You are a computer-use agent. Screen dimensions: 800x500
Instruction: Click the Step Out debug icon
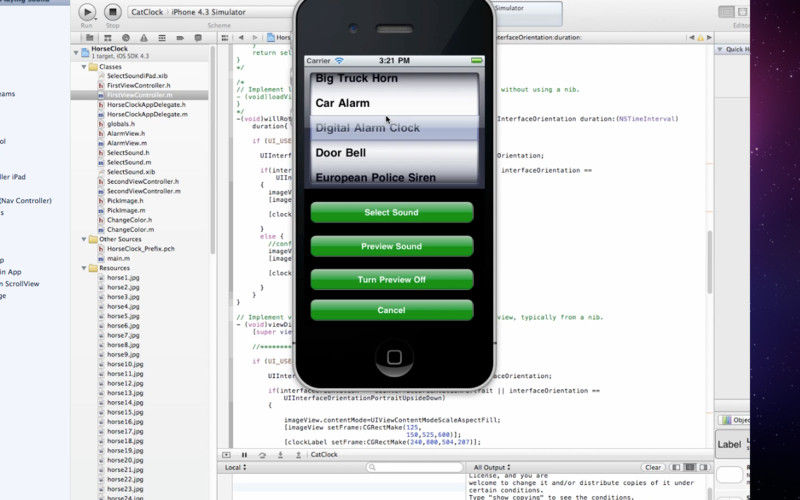tap(298, 455)
